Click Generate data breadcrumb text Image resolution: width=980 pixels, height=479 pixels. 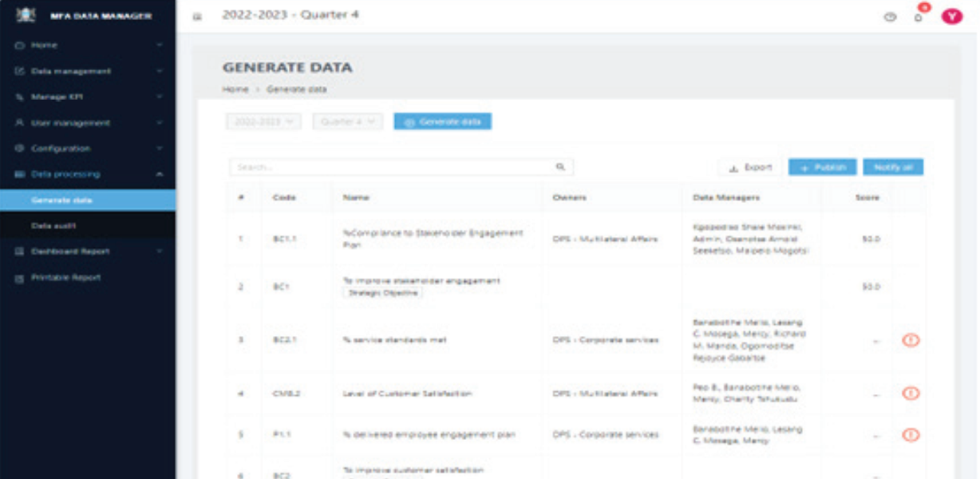tap(296, 89)
